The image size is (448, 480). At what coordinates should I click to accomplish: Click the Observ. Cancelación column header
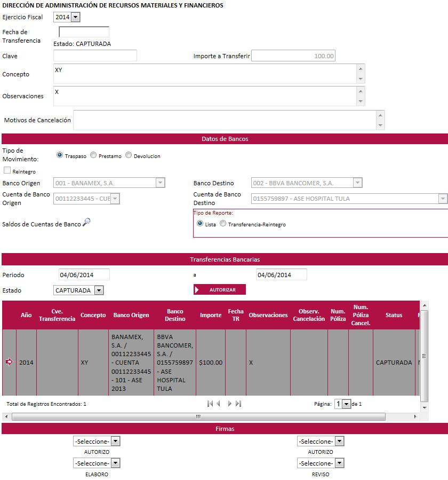309,315
